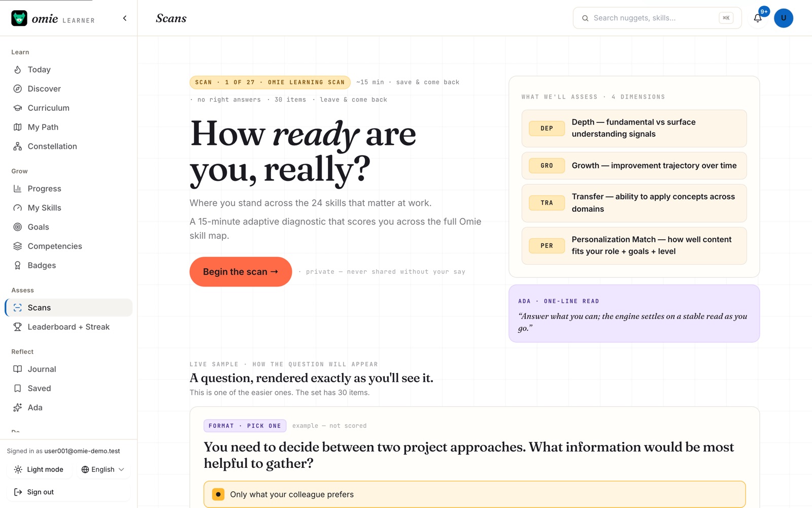The width and height of the screenshot is (812, 508).
Task: Open notifications bell icon
Action: click(x=757, y=18)
